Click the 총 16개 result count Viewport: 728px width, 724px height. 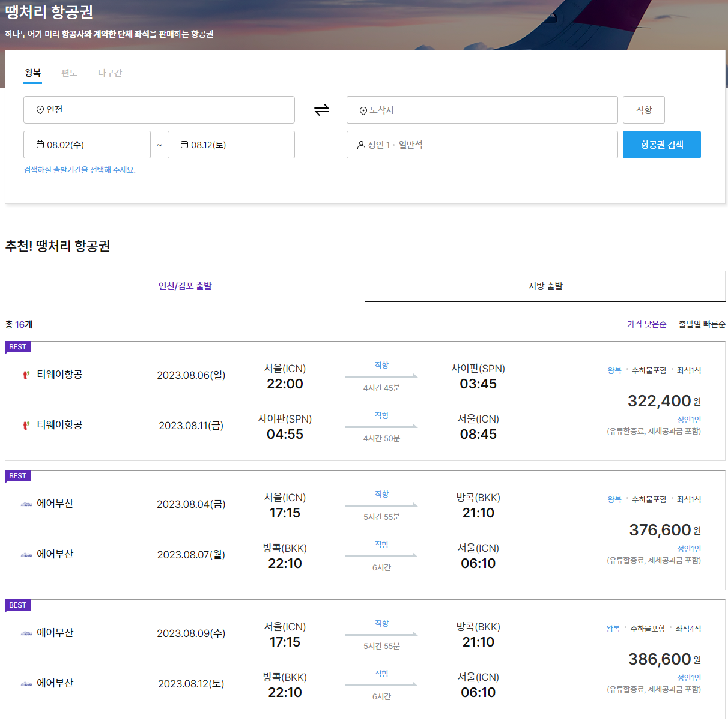pos(19,324)
